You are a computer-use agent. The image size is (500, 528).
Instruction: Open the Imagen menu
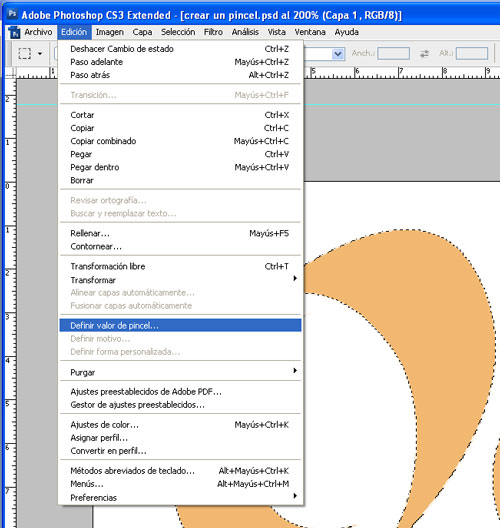[x=110, y=32]
